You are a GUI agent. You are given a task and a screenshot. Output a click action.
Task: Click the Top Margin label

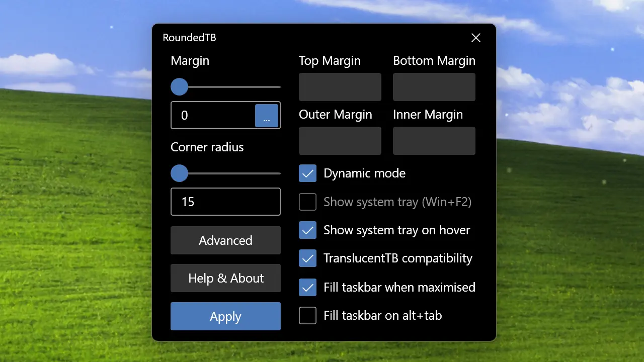[x=330, y=61]
